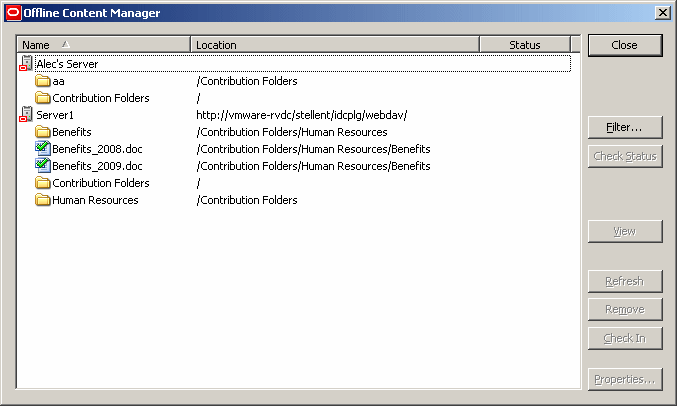
Task: Click the Benefits_2009.doc checked document icon
Action: [x=43, y=166]
